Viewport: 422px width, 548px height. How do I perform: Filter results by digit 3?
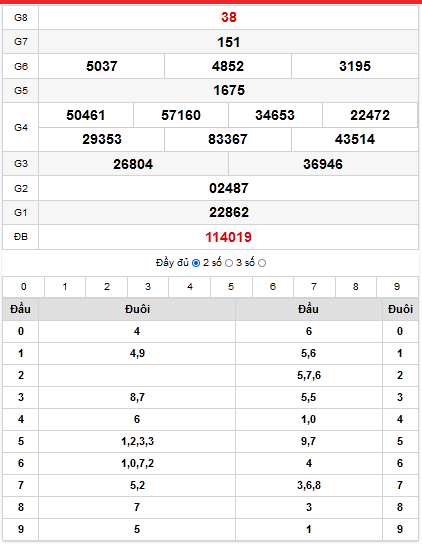[148, 287]
